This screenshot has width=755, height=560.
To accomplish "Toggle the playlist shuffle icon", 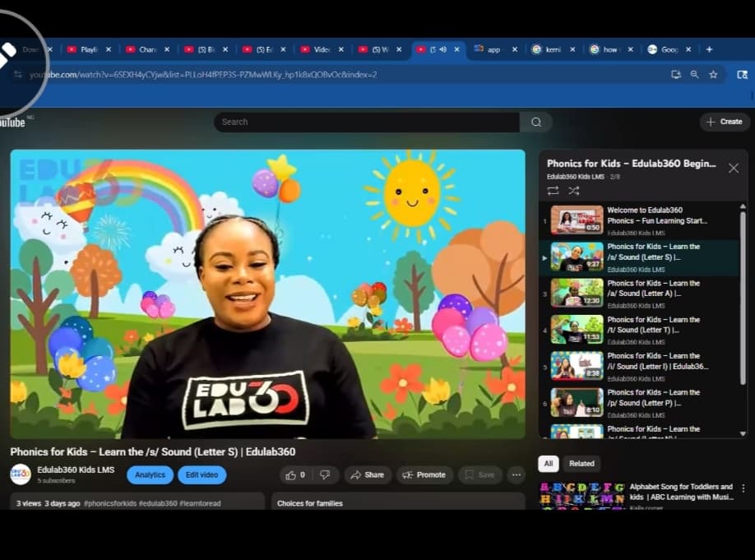I will [x=573, y=191].
